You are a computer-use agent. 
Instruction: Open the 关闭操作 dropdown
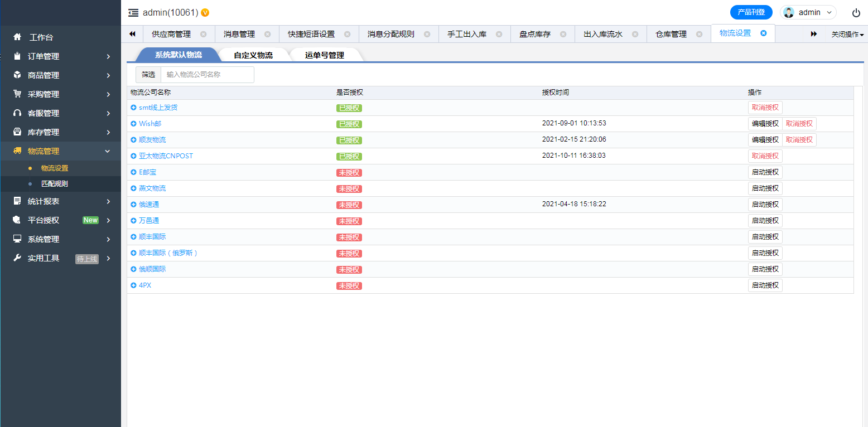847,35
